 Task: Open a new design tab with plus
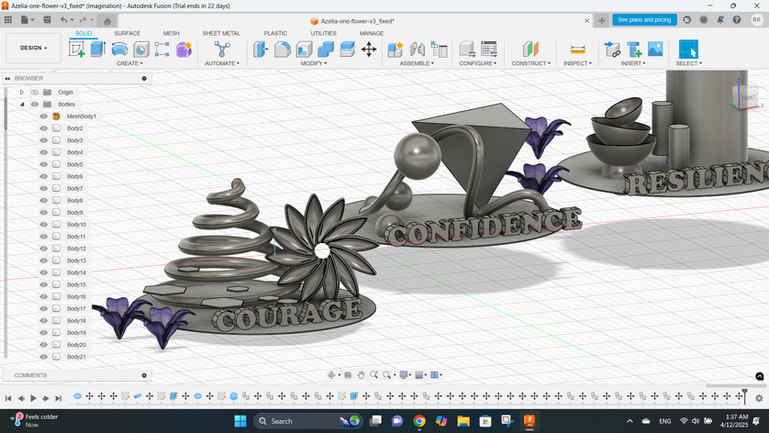click(602, 20)
